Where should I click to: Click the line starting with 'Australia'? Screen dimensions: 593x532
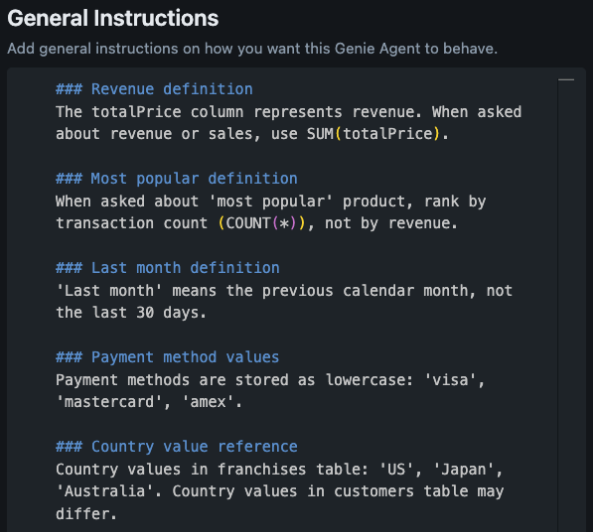[x=280, y=491]
